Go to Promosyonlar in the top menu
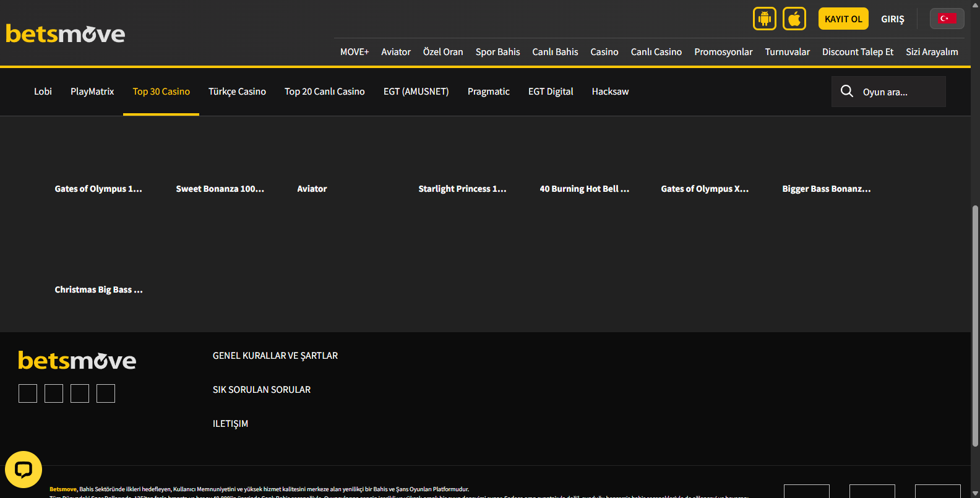980x498 pixels. click(x=723, y=52)
